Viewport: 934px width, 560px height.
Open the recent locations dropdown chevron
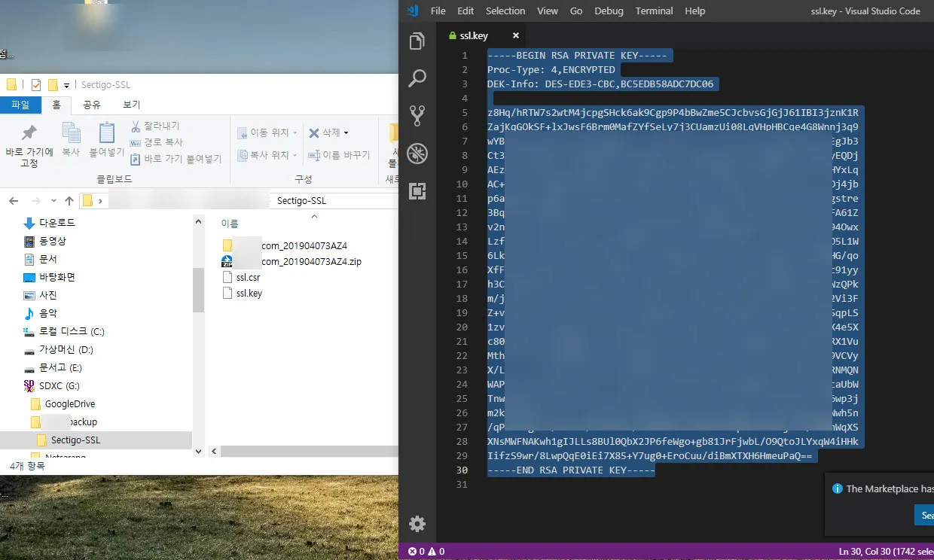click(x=53, y=201)
